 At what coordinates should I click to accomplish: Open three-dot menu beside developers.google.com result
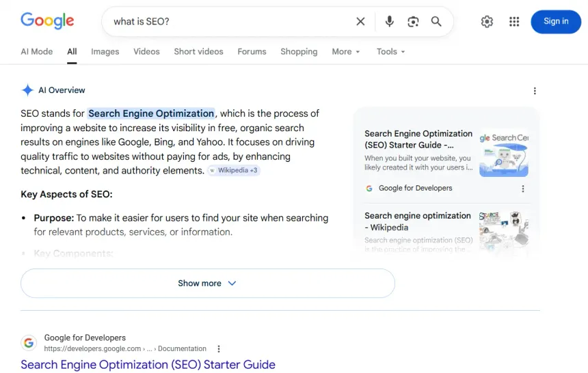coord(219,348)
